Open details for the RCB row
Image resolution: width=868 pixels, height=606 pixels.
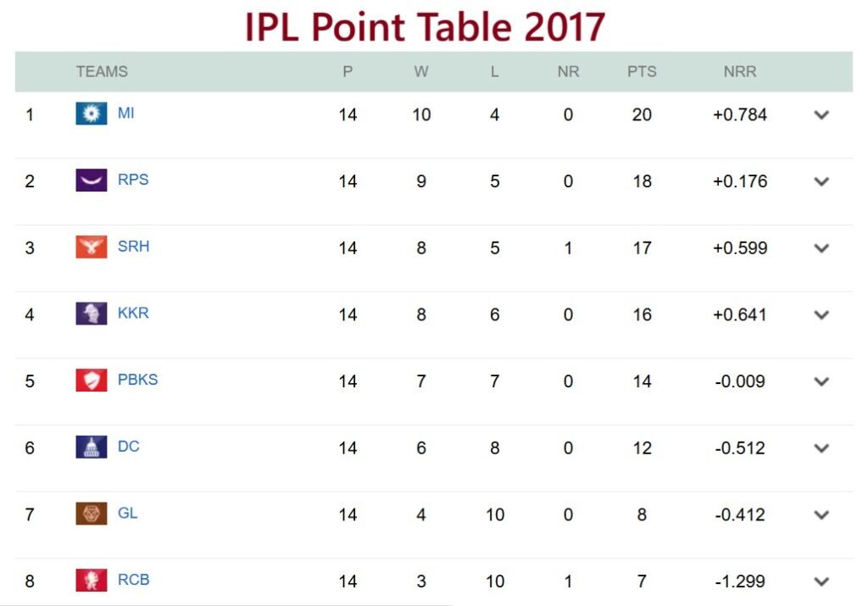(821, 582)
